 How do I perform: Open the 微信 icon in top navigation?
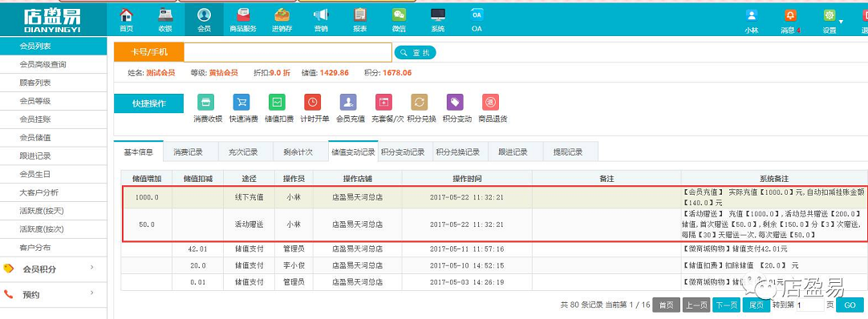[399, 15]
